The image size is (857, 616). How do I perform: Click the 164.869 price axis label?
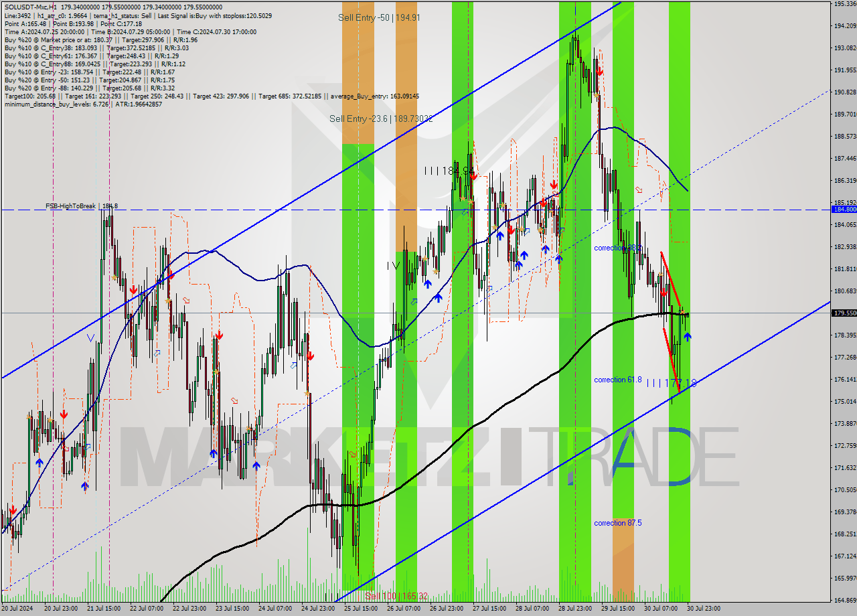(x=845, y=601)
